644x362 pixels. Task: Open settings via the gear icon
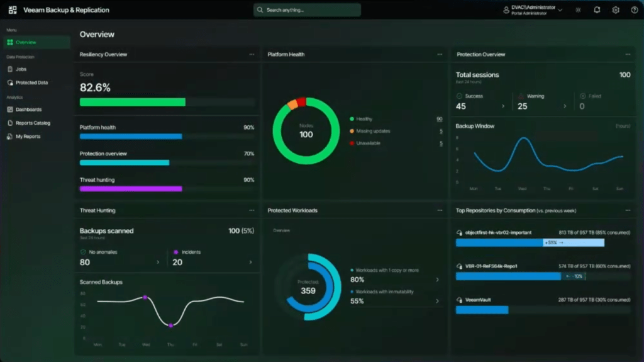pyautogui.click(x=616, y=10)
